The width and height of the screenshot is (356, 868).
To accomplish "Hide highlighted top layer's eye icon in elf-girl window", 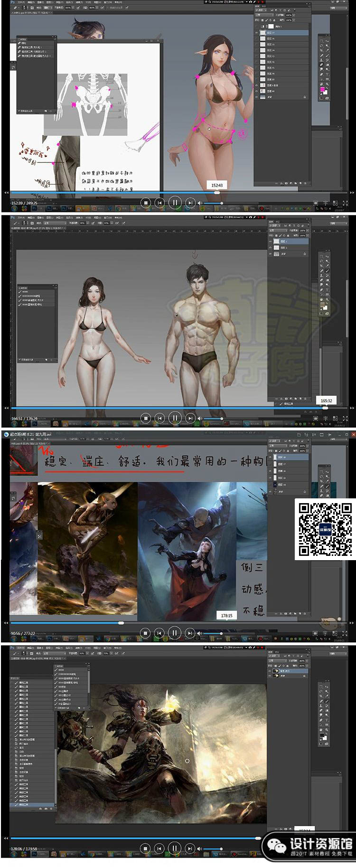I will pos(257,33).
